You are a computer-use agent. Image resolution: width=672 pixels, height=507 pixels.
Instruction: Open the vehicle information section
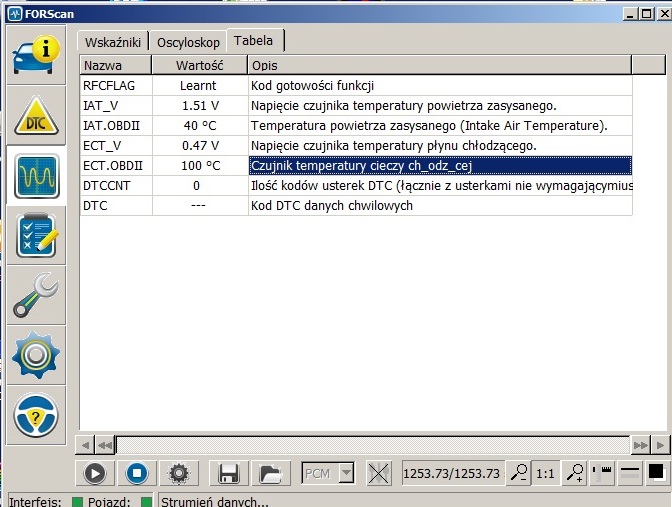click(36, 55)
